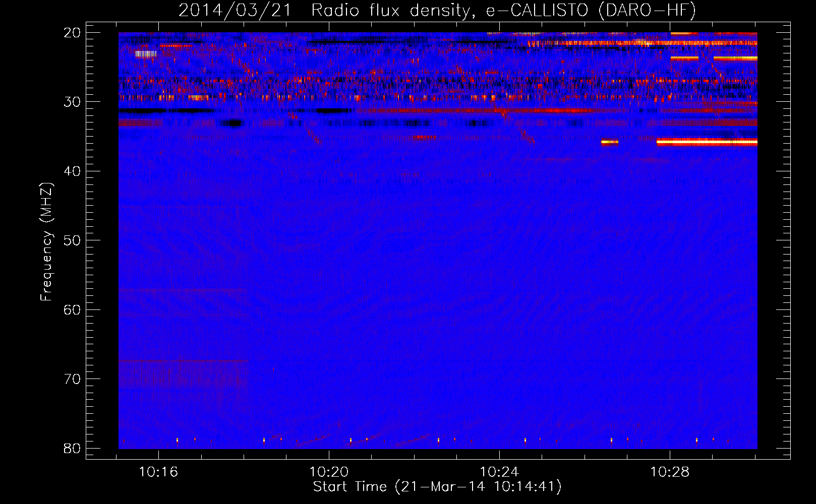Image resolution: width=816 pixels, height=504 pixels.
Task: Click the 10:20 time tick label
Action: pyautogui.click(x=329, y=472)
